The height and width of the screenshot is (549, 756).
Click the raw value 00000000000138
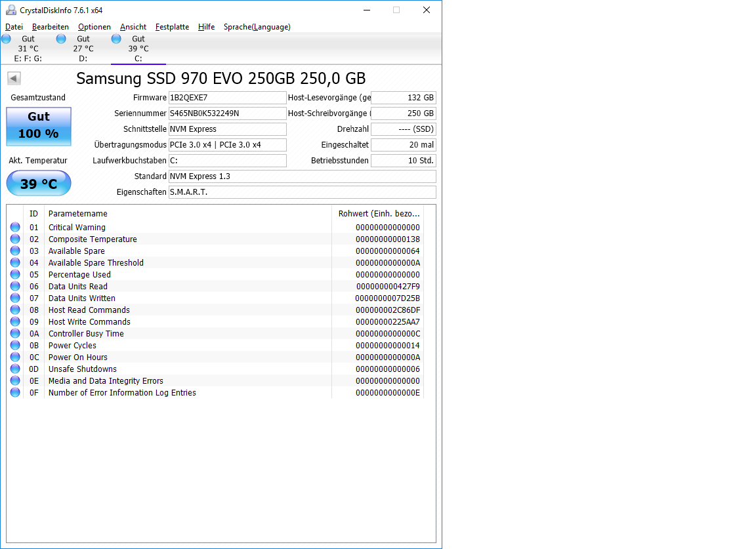[x=388, y=239]
